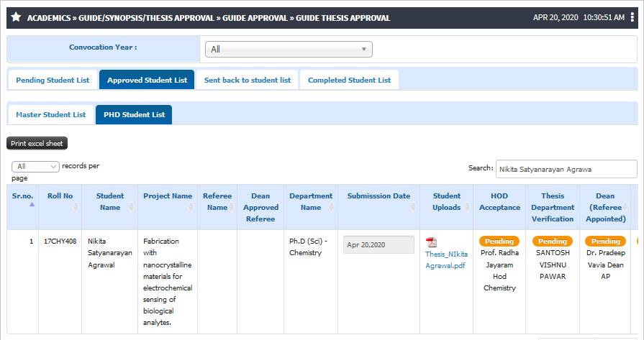
Task: Sort by Sr.no. column arrow
Action: coord(32,204)
